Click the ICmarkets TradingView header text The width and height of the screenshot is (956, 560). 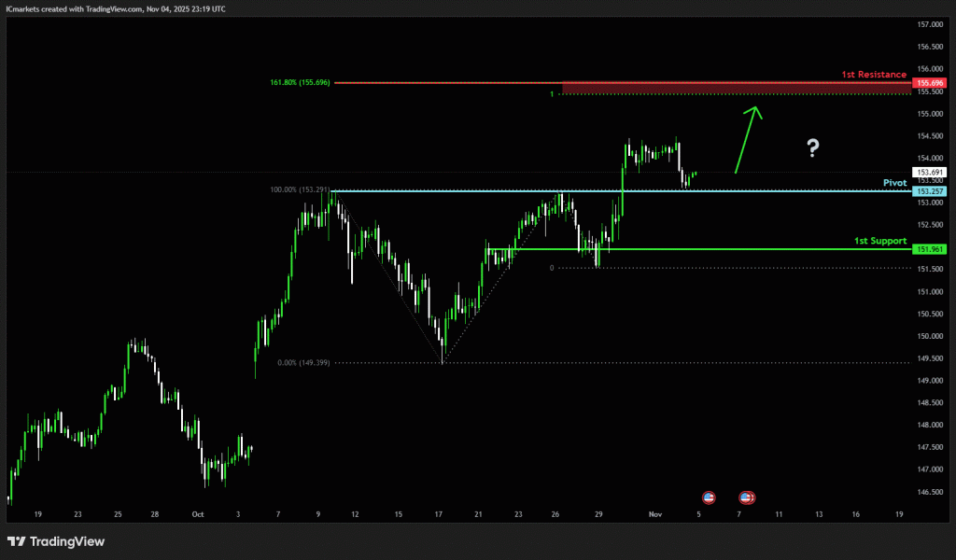point(115,8)
